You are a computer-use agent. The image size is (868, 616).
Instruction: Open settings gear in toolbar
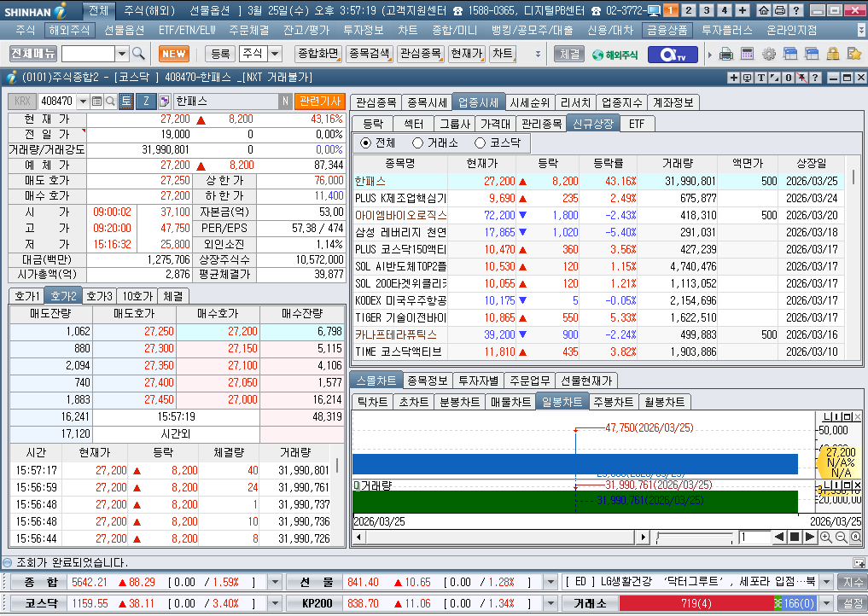pyautogui.click(x=768, y=55)
